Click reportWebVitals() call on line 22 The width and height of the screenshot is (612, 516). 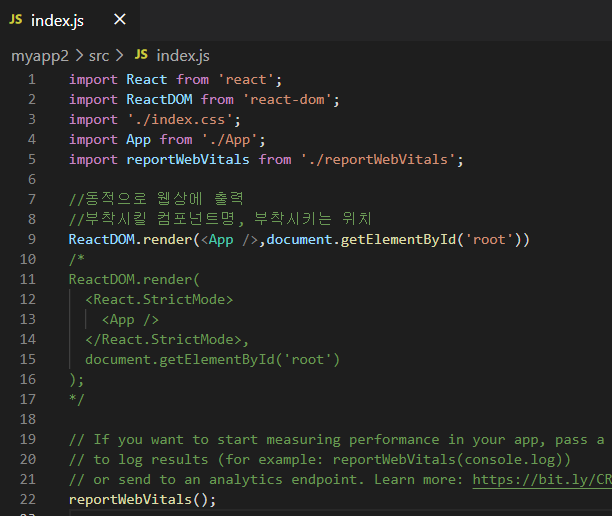click(x=142, y=500)
